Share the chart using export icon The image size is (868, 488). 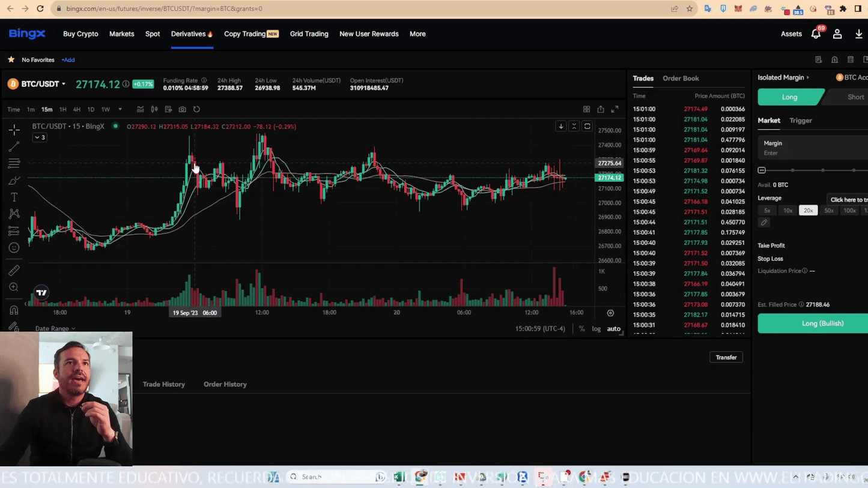601,109
